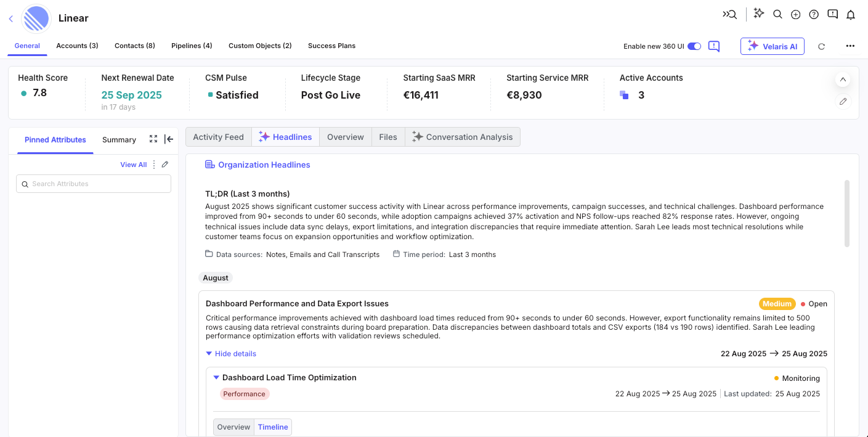This screenshot has width=868, height=437.
Task: Click the Open status indicator
Action: coord(814,304)
